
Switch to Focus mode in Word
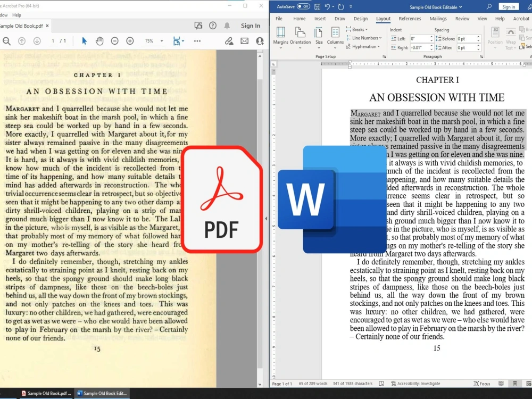pos(482,384)
